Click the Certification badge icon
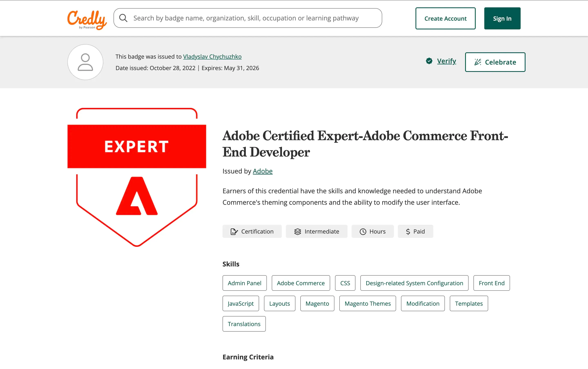The image size is (588, 369). click(234, 231)
